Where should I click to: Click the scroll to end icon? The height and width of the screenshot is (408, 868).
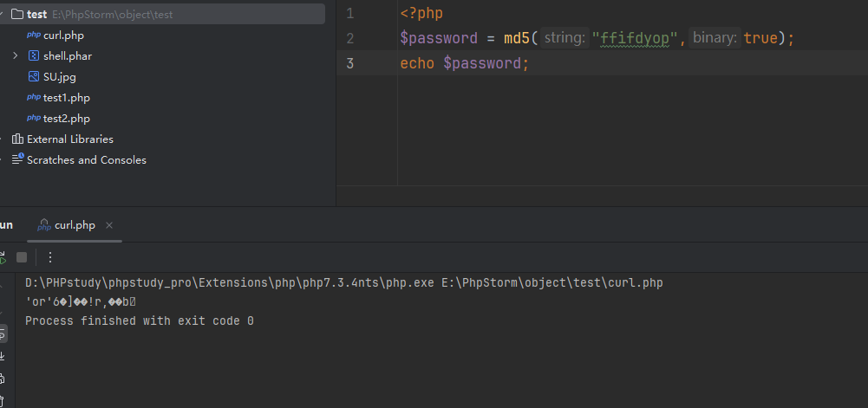click(x=3, y=356)
